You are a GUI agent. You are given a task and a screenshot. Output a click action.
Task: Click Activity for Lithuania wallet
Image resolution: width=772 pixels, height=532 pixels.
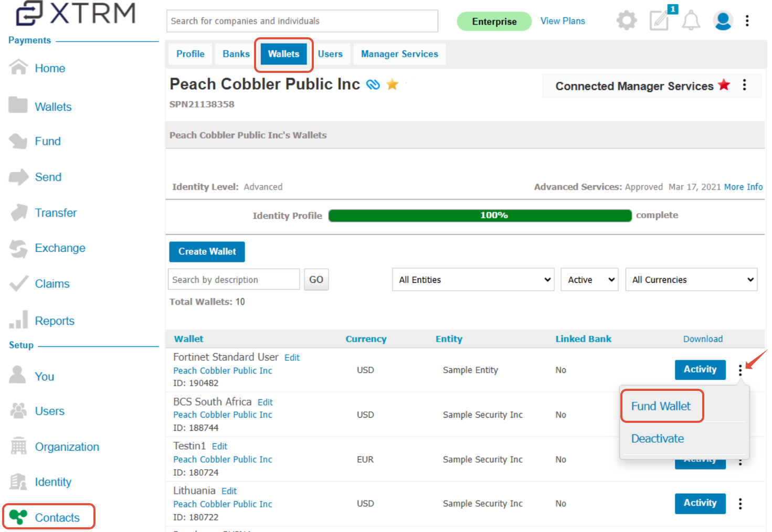pos(700,503)
